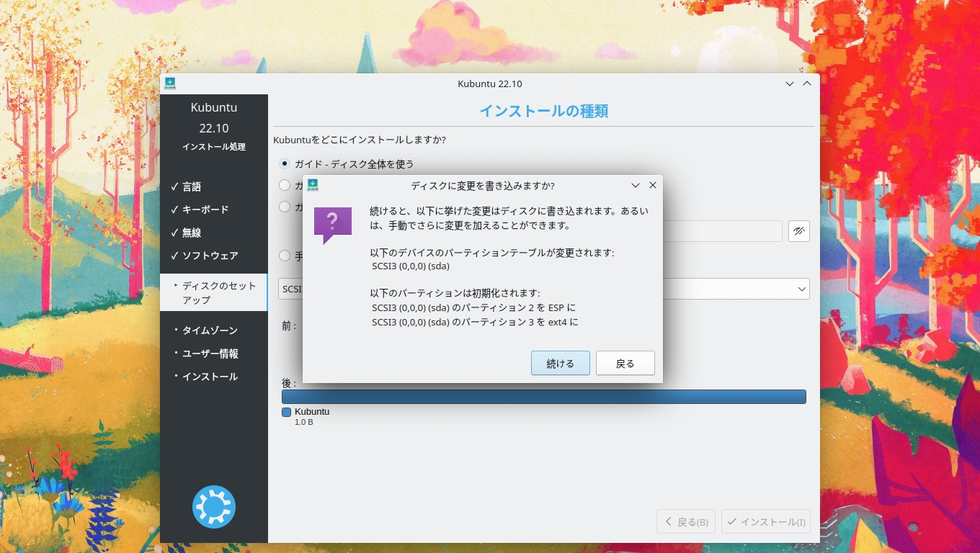Select the second partially hidden ガ radio option

click(285, 185)
